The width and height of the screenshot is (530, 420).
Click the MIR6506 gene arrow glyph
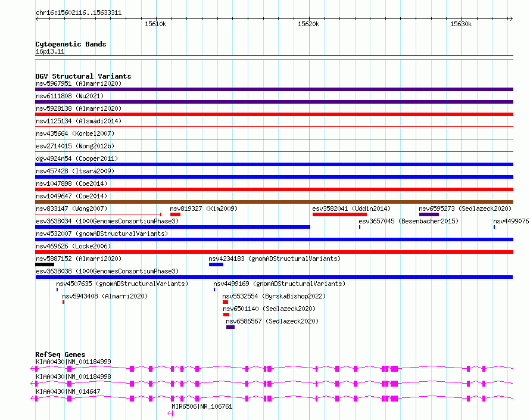pyautogui.click(x=170, y=413)
